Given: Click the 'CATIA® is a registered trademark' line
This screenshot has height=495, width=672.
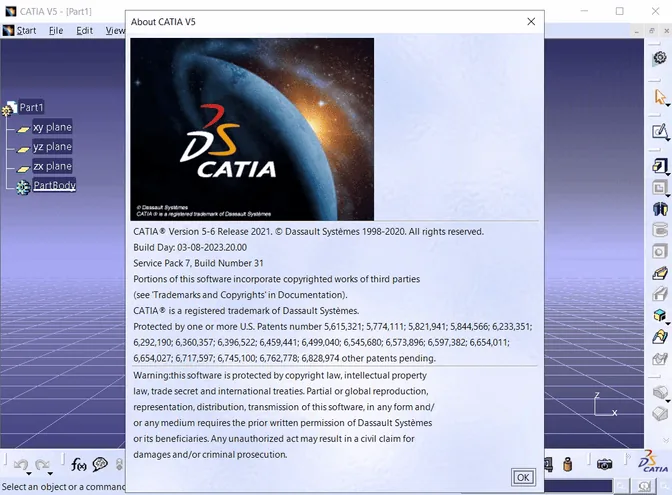Looking at the screenshot, I should [246, 311].
